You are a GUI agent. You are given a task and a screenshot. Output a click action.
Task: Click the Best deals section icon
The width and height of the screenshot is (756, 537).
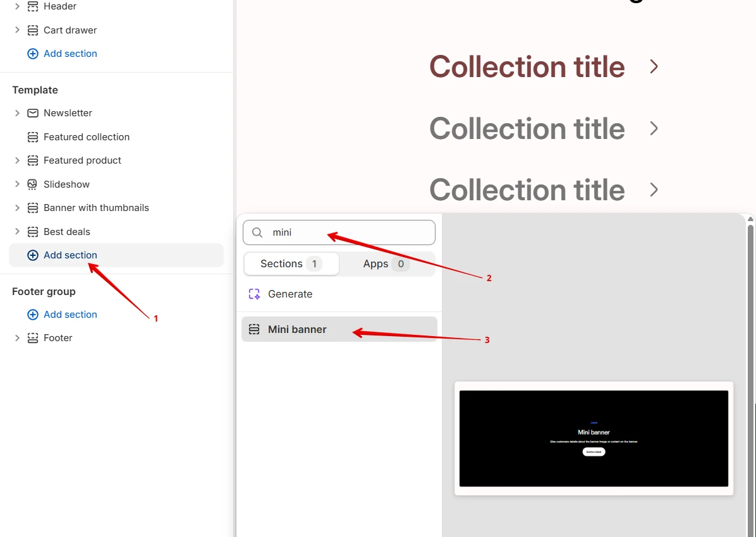point(33,232)
